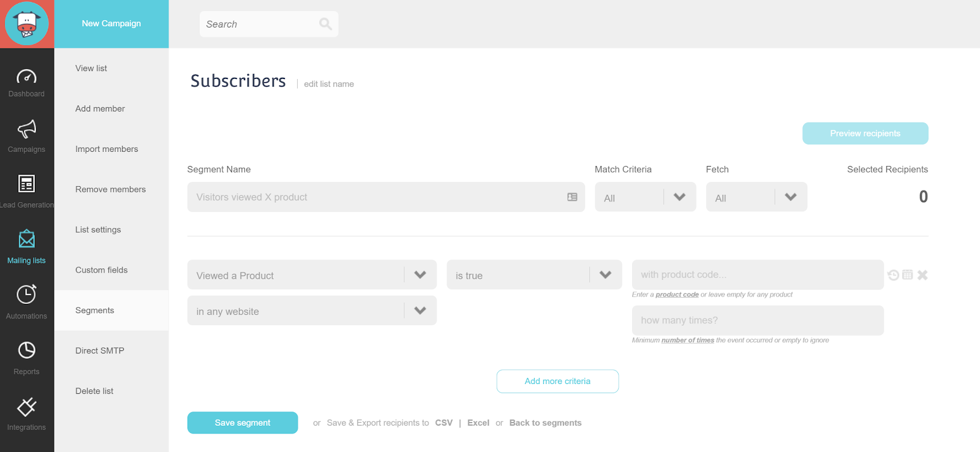
Task: Select the Mailing lists envelope icon
Action: pos(26,239)
